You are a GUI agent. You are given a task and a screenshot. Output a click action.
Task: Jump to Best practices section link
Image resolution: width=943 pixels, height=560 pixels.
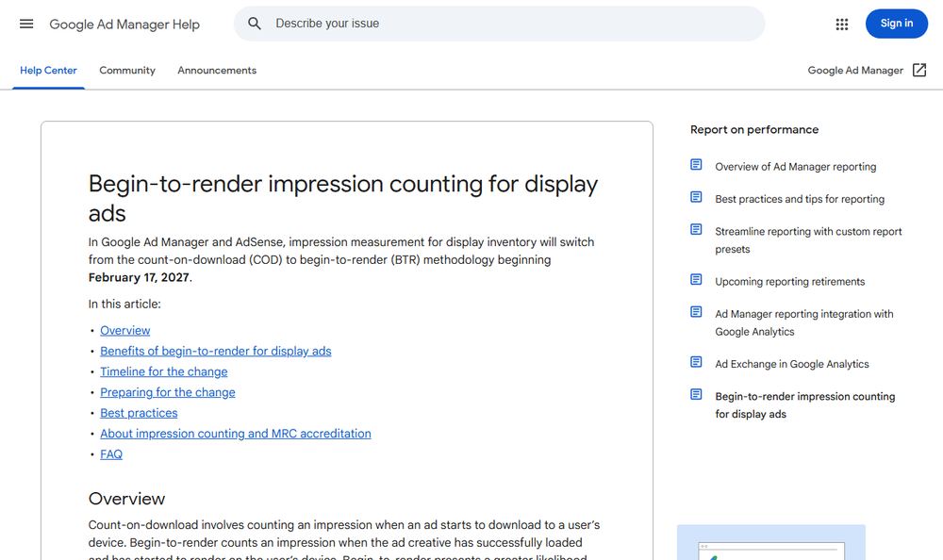point(139,413)
